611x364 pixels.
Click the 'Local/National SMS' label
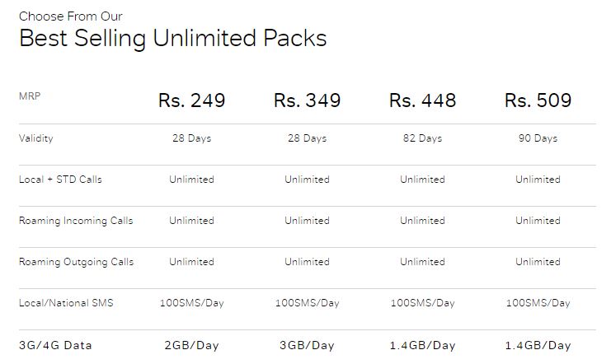(66, 303)
